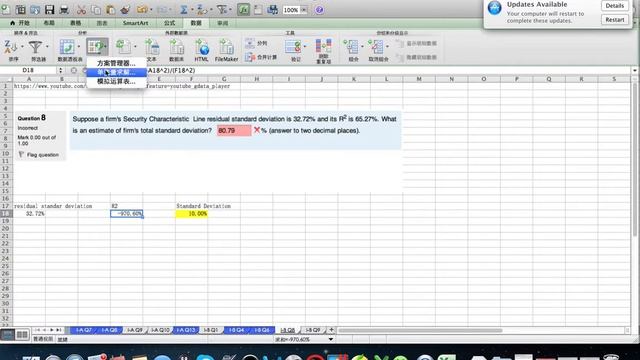Click Details in Updates Available notification
640x360 pixels.
click(615, 6)
